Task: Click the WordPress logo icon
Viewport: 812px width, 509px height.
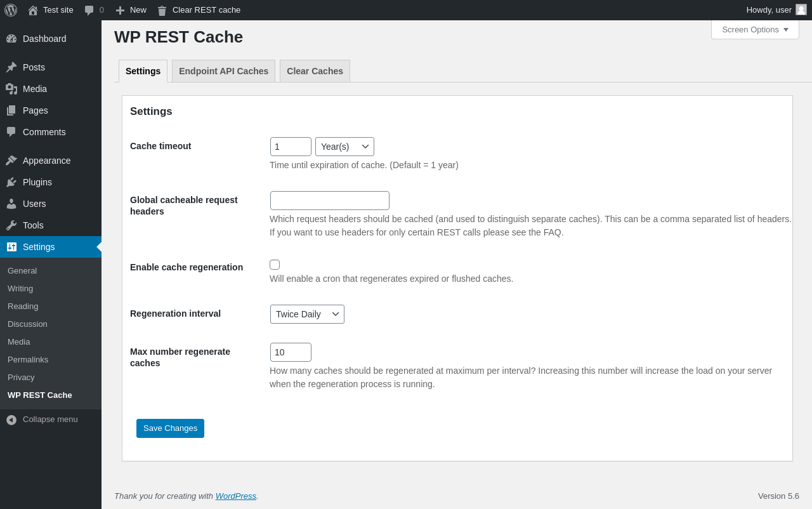Action: pos(11,10)
